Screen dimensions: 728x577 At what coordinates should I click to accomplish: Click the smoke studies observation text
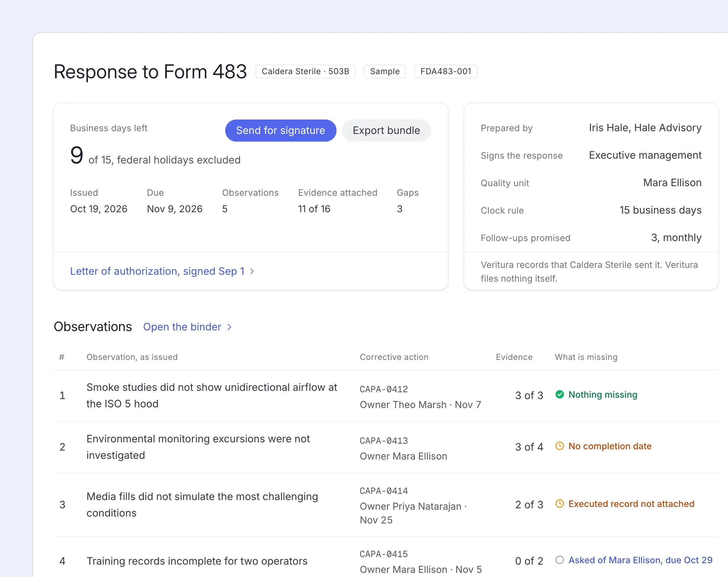212,395
